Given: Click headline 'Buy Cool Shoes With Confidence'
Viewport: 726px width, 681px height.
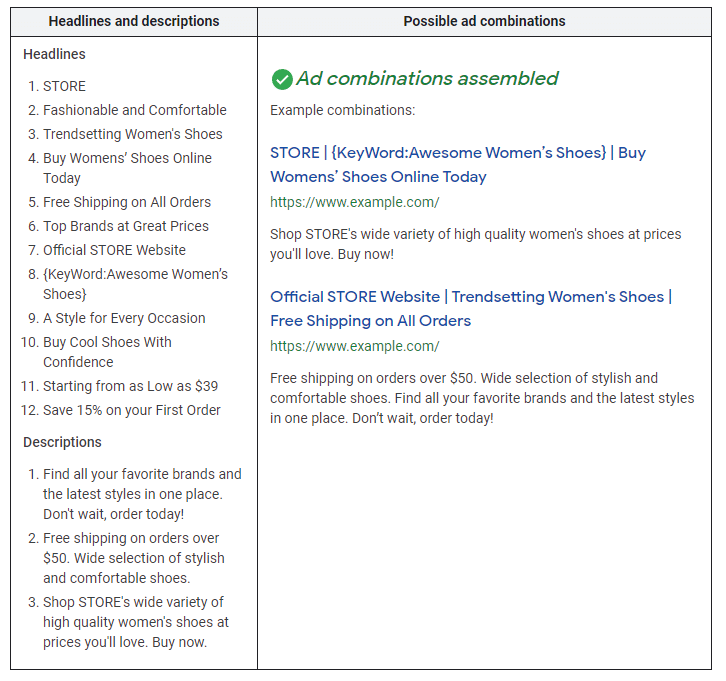Looking at the screenshot, I should (107, 352).
